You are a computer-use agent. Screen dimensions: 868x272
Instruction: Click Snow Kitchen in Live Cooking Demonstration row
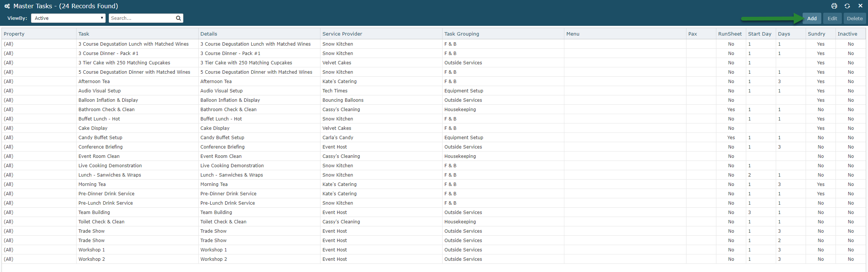pos(338,165)
